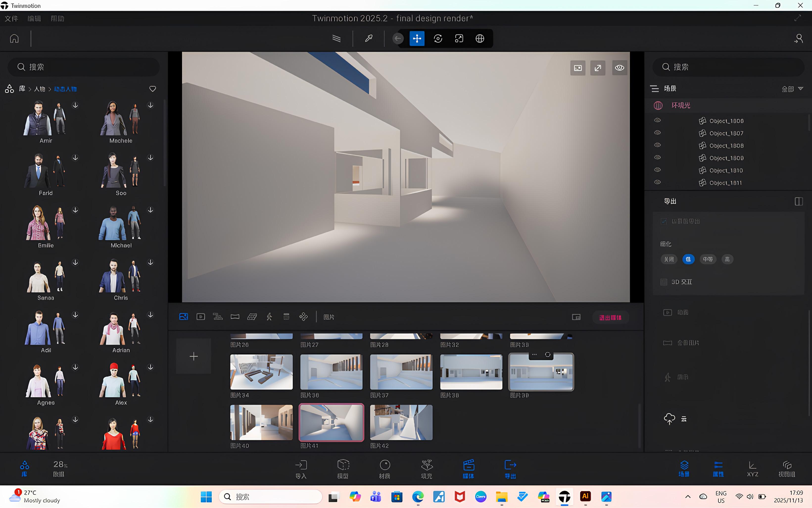Open the walking path animation icon
Viewport: 812px width, 508px height.
269,317
